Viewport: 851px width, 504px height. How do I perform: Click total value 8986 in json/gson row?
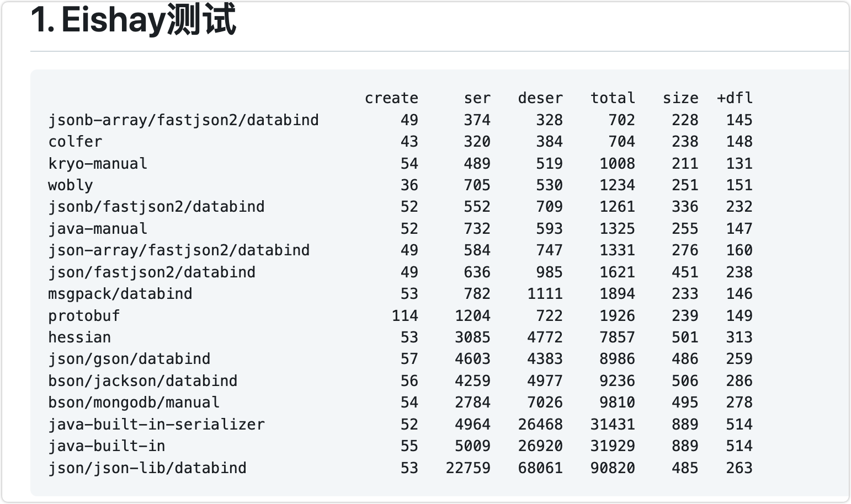[x=617, y=359]
